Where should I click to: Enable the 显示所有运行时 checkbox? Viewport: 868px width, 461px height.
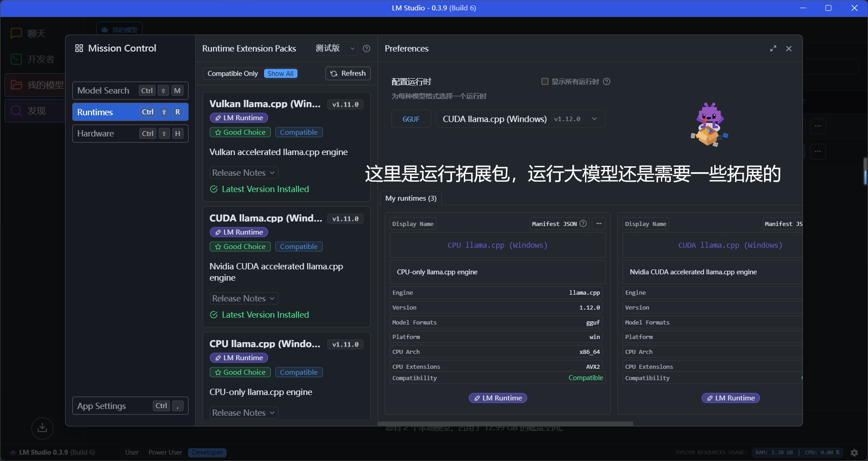coord(545,81)
